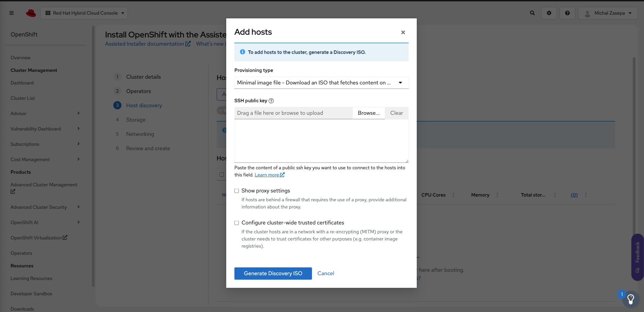Screen dimensions: 644x312
Task: Select Cluster List in the sidebar
Action: point(22,98)
